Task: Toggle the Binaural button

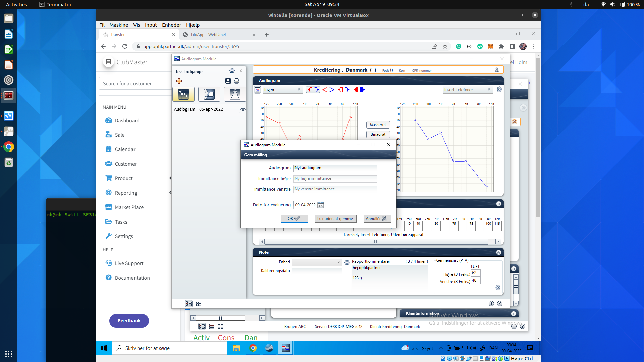Action: pyautogui.click(x=378, y=134)
